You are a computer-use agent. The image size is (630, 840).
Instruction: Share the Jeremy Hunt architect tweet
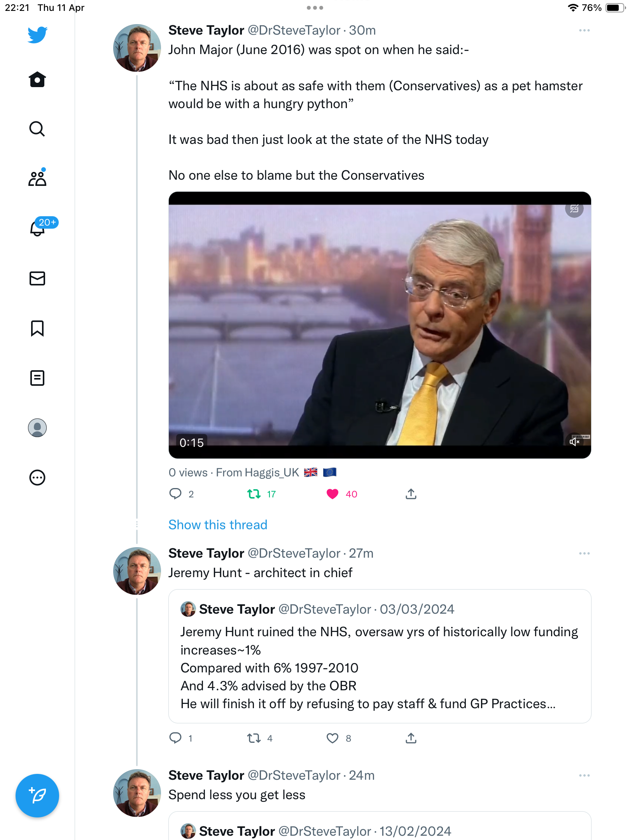(411, 738)
